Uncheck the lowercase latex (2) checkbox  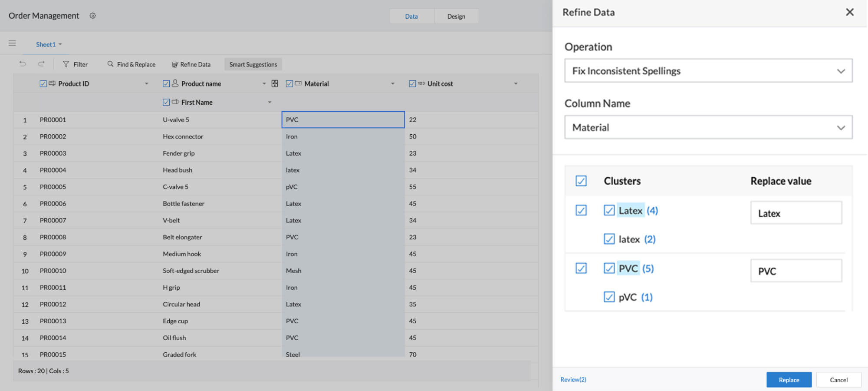coord(609,239)
